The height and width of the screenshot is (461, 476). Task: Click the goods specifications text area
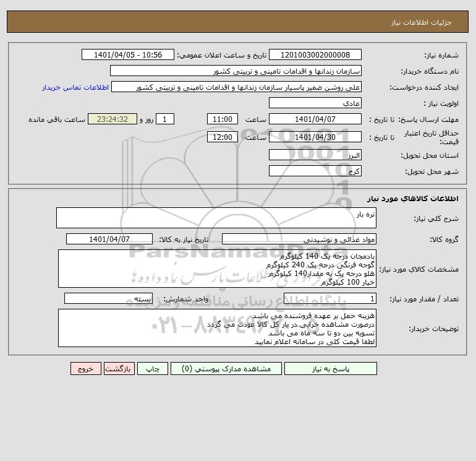pos(217,269)
